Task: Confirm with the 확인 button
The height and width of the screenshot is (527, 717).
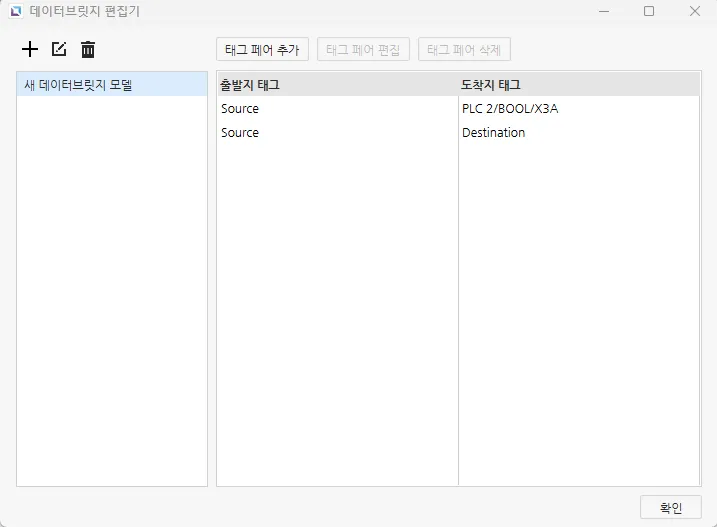Action: tap(670, 507)
